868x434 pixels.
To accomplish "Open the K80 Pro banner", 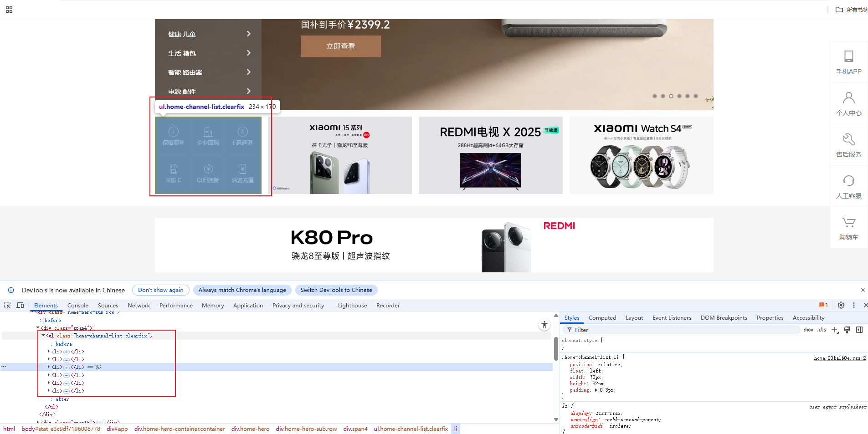I will 434,245.
